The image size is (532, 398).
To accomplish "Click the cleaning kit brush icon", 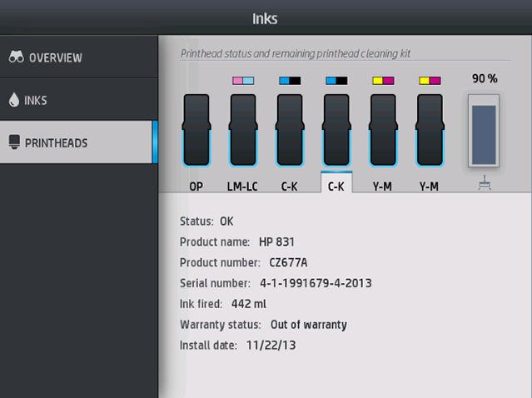I will point(485,182).
